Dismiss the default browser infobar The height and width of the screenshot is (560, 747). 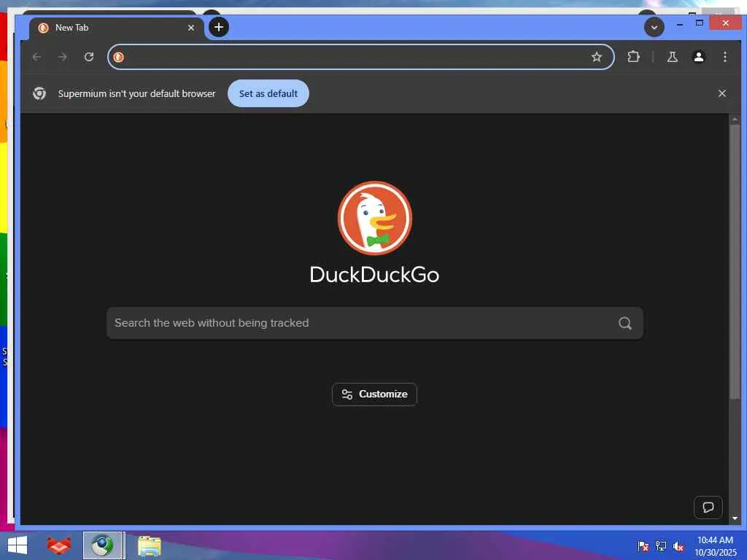(x=722, y=93)
